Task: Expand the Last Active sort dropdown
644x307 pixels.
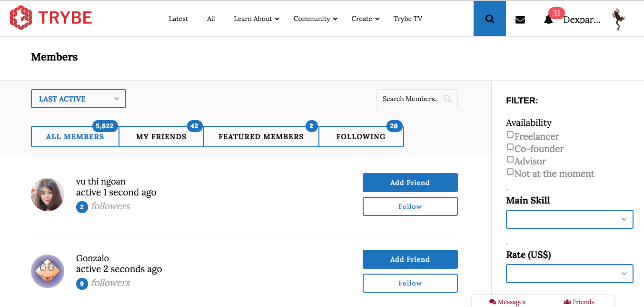Action: (x=79, y=99)
